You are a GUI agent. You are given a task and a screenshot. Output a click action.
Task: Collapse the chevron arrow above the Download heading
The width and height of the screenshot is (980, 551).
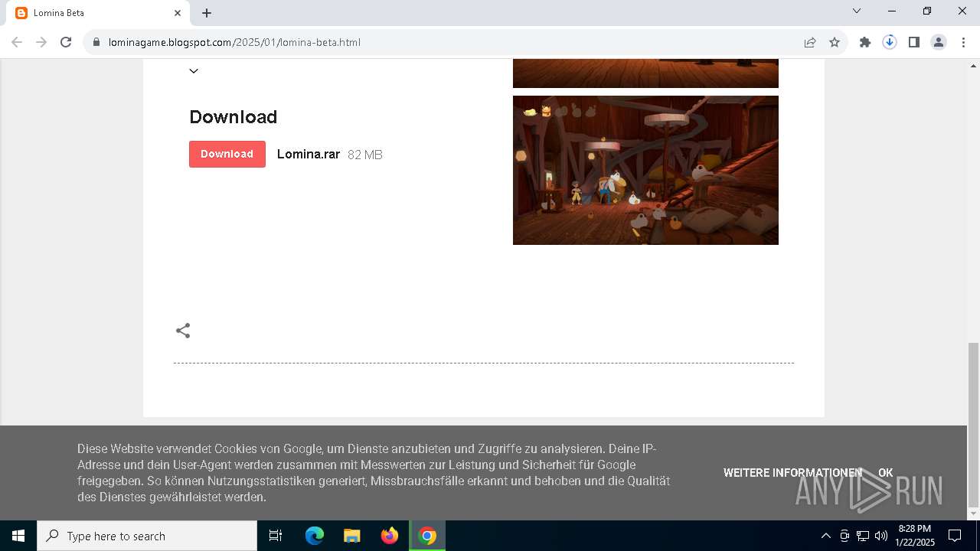(194, 71)
